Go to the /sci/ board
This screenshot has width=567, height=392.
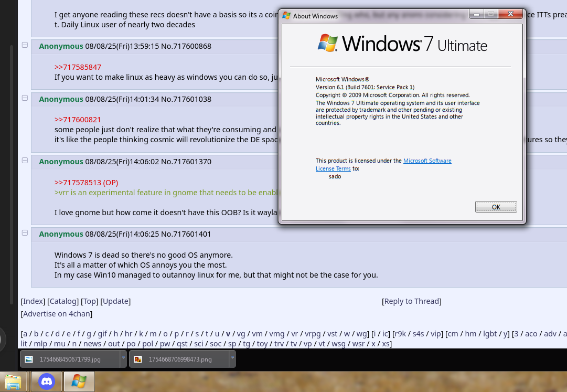(198, 344)
